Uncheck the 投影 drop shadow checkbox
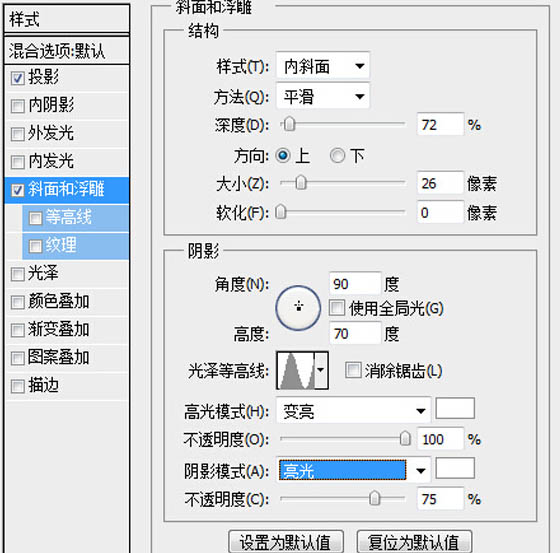Screen dimensions: 560x553 pos(17,78)
